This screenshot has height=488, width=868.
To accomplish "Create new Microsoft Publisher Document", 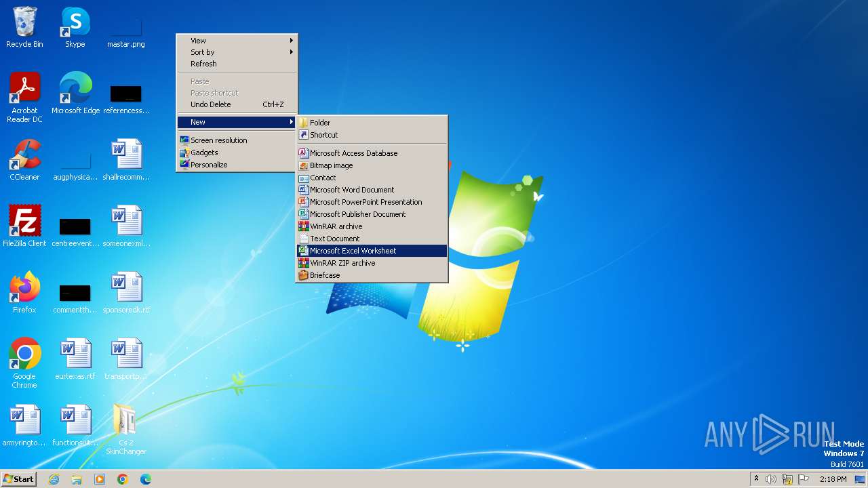I will [x=372, y=214].
